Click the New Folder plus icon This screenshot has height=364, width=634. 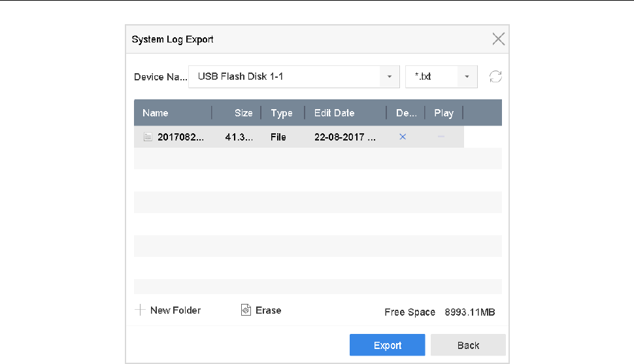pos(139,310)
